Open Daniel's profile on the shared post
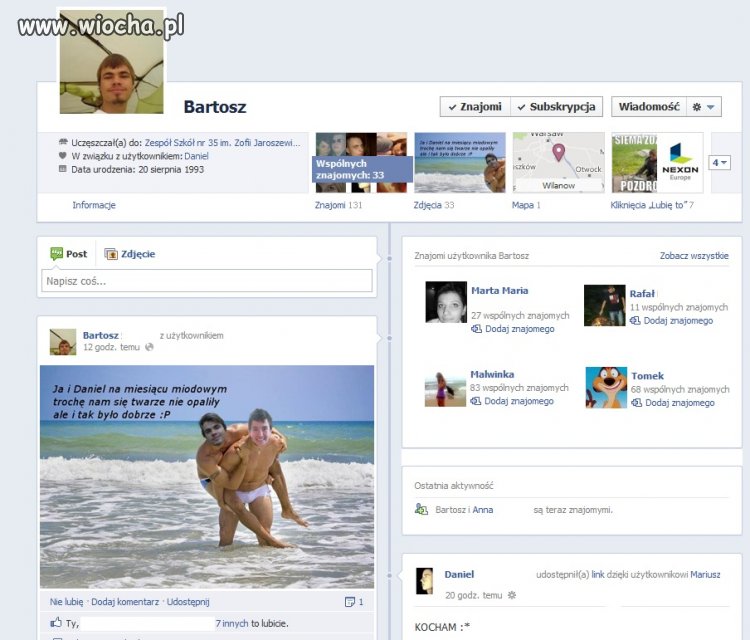Viewport: 750px width, 640px height. point(459,574)
